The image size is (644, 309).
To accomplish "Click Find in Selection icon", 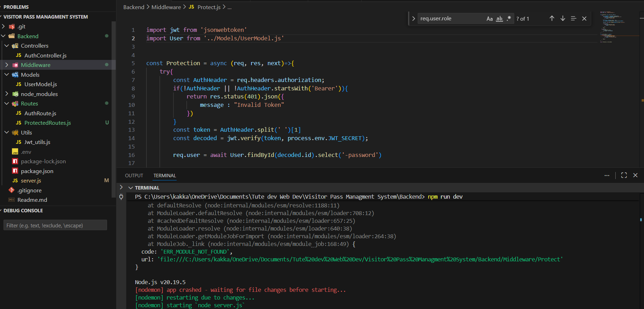I will pyautogui.click(x=573, y=19).
